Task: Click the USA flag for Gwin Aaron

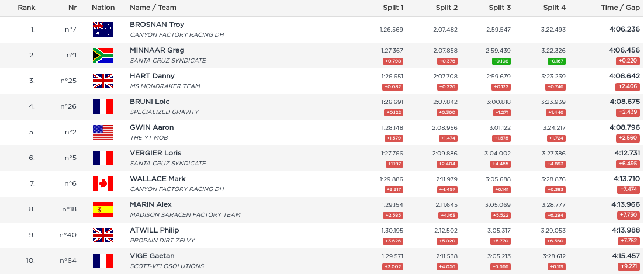Action: coord(103,132)
